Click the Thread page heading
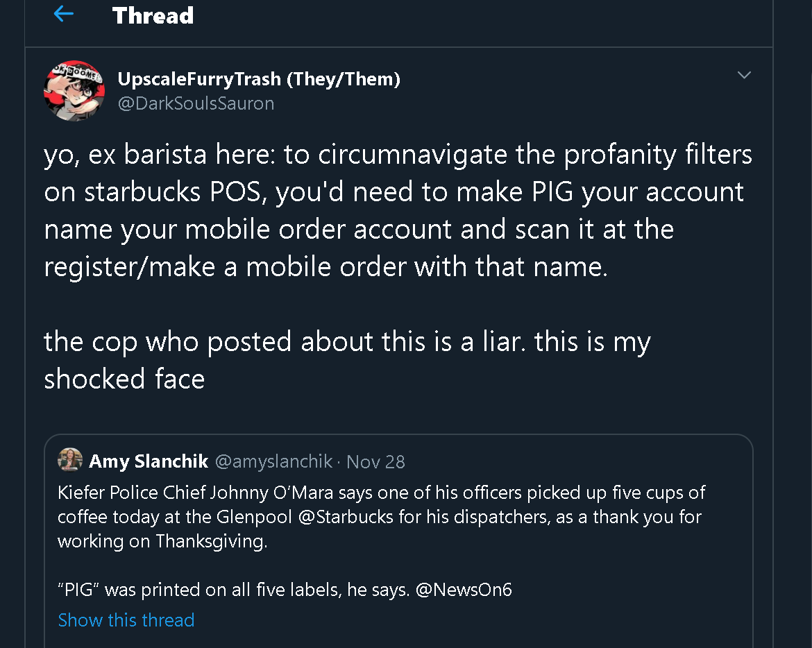 pos(153,15)
